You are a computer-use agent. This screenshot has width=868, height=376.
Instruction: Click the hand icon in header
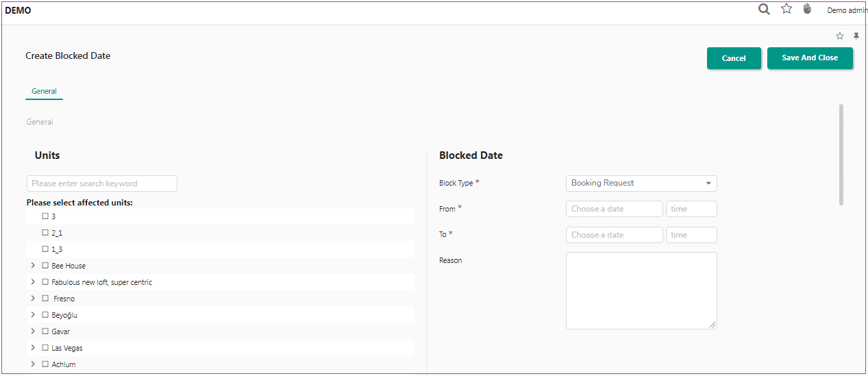(x=808, y=9)
